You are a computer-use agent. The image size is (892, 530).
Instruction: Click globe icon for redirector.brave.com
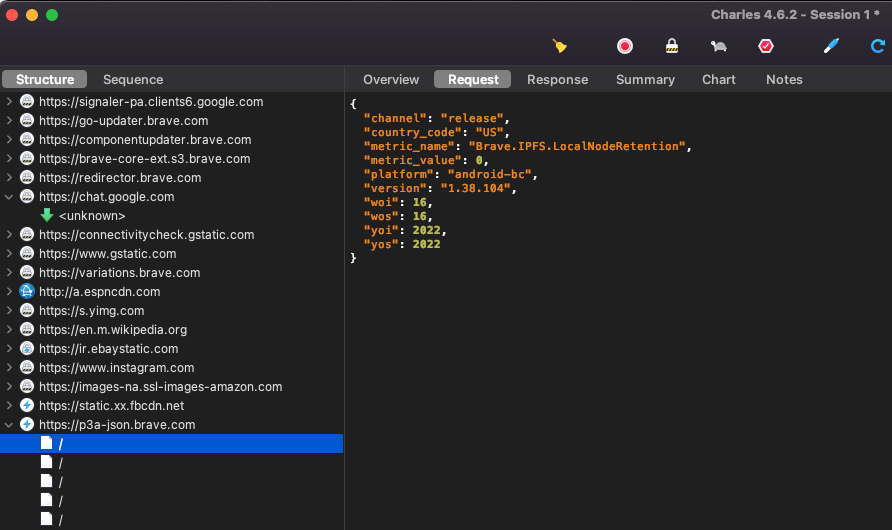tap(27, 177)
